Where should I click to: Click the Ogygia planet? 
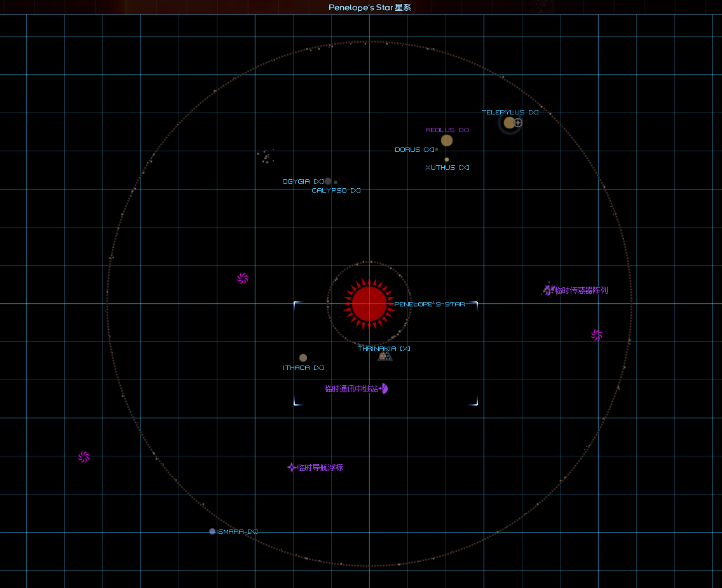[x=328, y=181]
